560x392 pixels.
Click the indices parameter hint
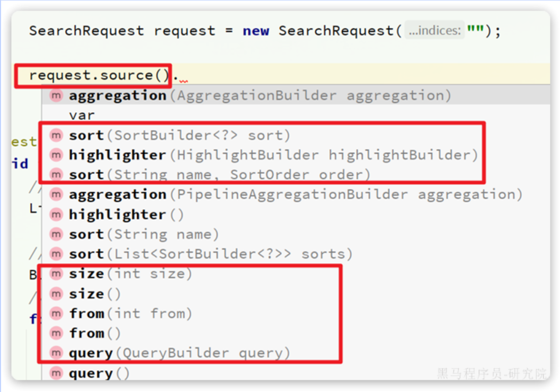tap(434, 31)
